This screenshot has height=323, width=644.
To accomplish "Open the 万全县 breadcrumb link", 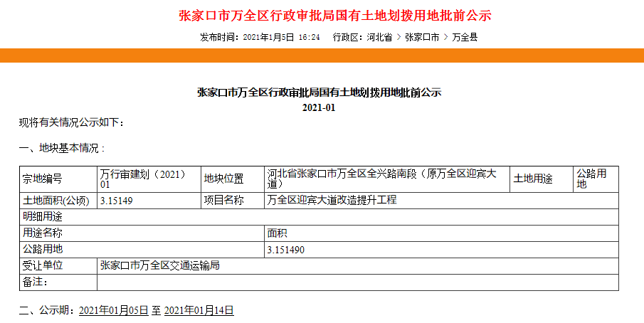I will [x=465, y=37].
